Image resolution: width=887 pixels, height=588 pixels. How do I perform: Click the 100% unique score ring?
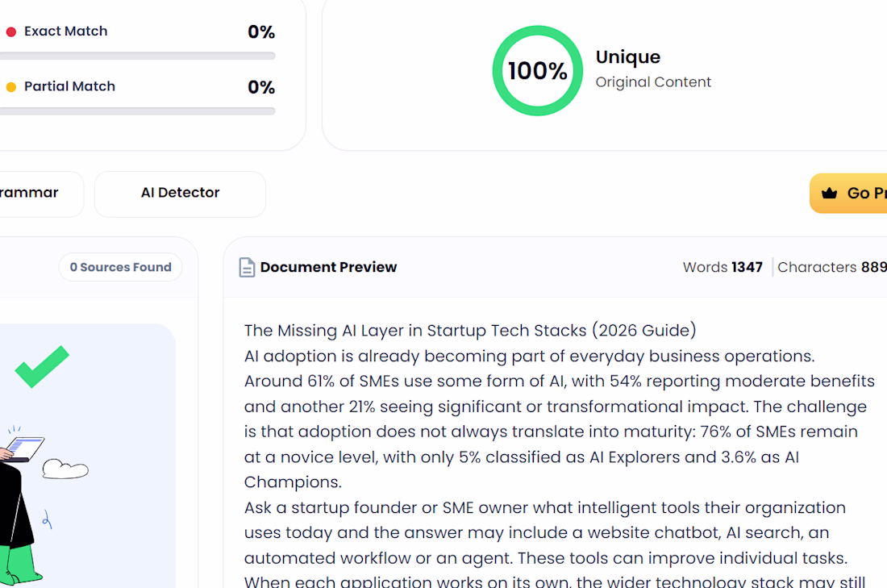point(537,71)
